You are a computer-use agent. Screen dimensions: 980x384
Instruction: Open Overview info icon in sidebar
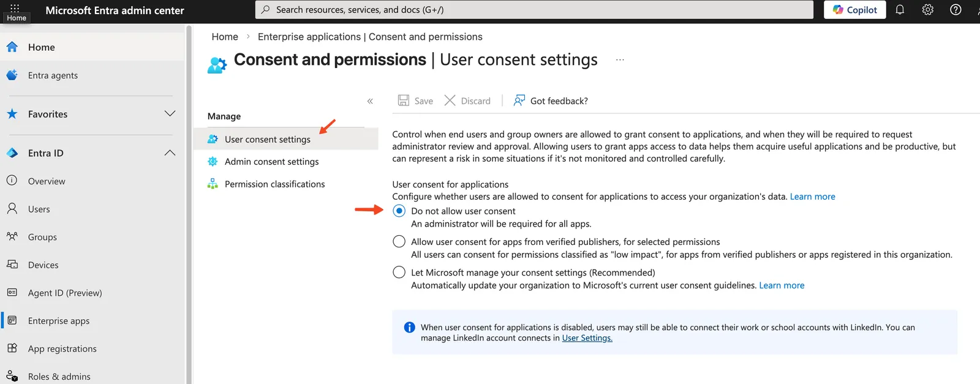coord(12,181)
